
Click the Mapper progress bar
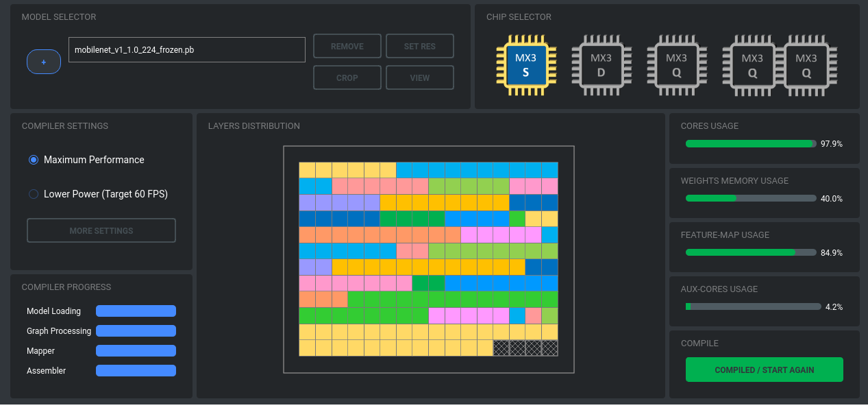click(136, 351)
